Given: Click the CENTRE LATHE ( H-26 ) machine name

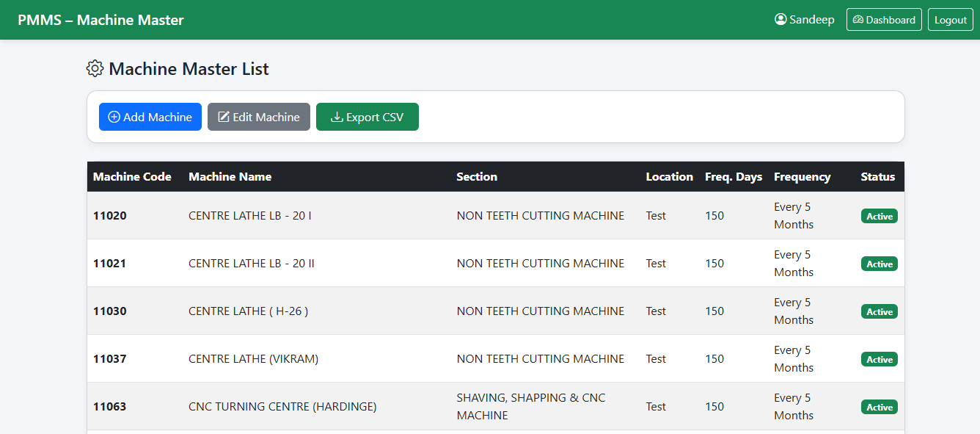Looking at the screenshot, I should tap(248, 311).
